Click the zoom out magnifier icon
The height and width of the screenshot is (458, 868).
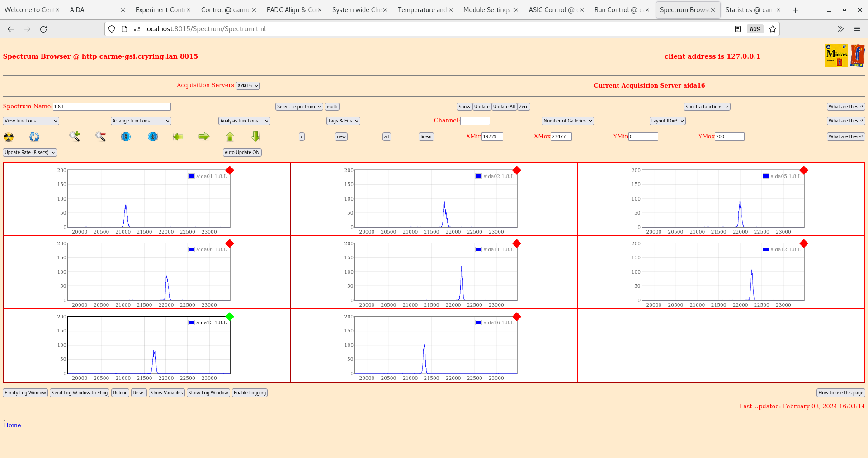[100, 136]
